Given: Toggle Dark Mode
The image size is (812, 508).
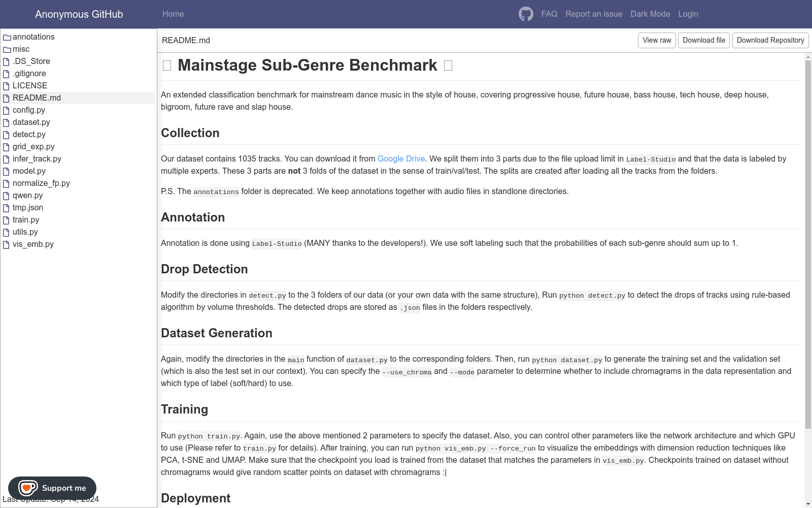Looking at the screenshot, I should point(650,14).
